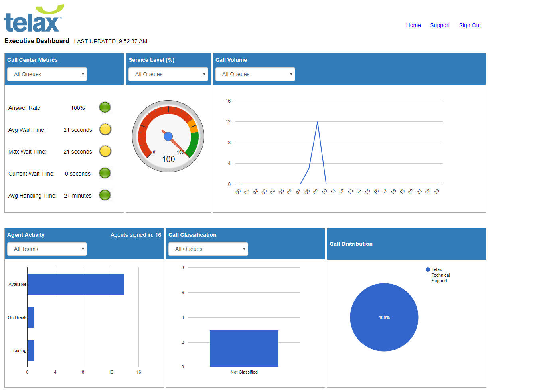This screenshot has width=545, height=392.
Task: Click the yellow Max Wait Time indicator
Action: click(x=105, y=151)
